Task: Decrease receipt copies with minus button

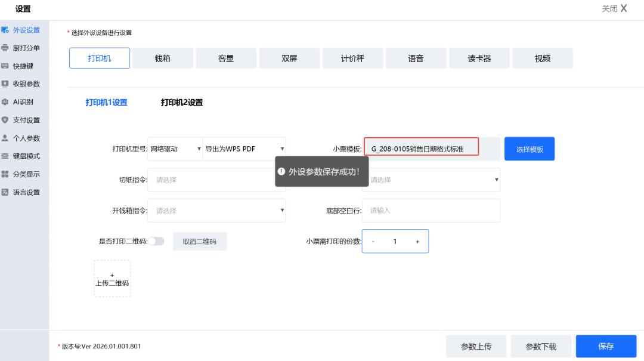Action: click(x=373, y=242)
